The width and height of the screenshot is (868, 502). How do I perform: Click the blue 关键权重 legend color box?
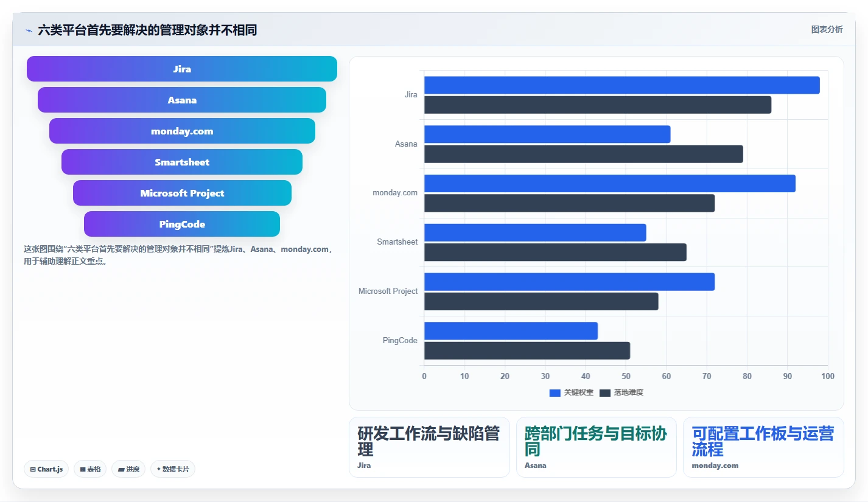click(x=555, y=392)
